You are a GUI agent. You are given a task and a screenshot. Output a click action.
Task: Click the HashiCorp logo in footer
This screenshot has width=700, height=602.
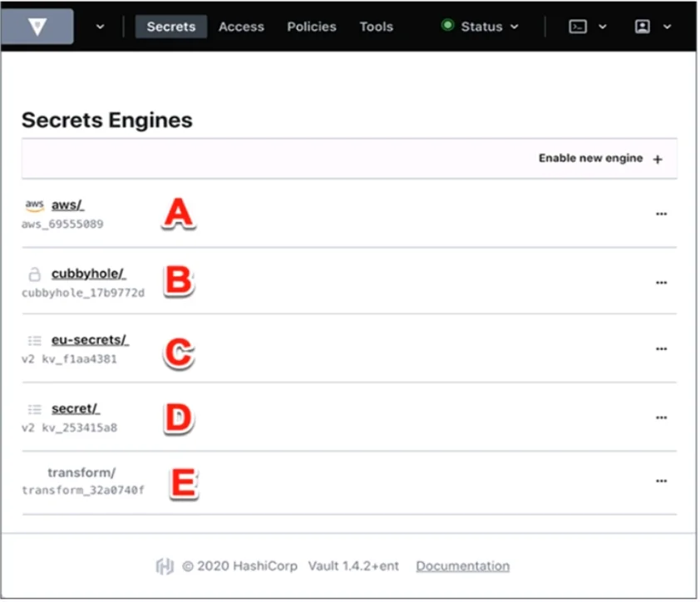pyautogui.click(x=165, y=566)
